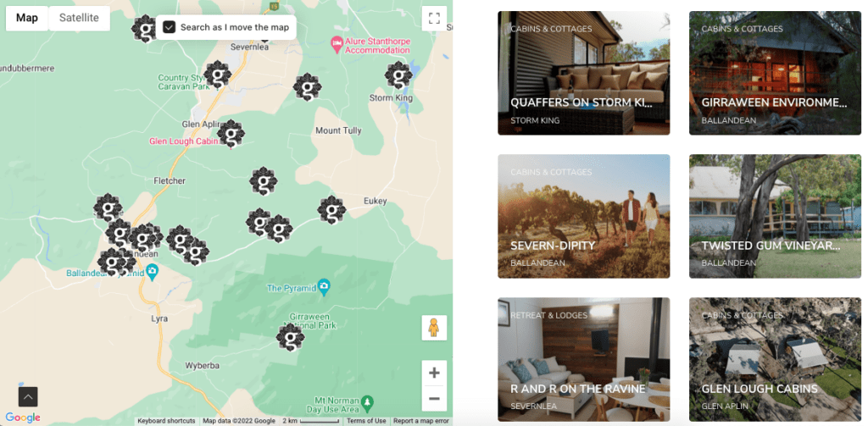Image resolution: width=868 pixels, height=426 pixels.
Task: Click the Girraween National Park label
Action: tap(310, 322)
